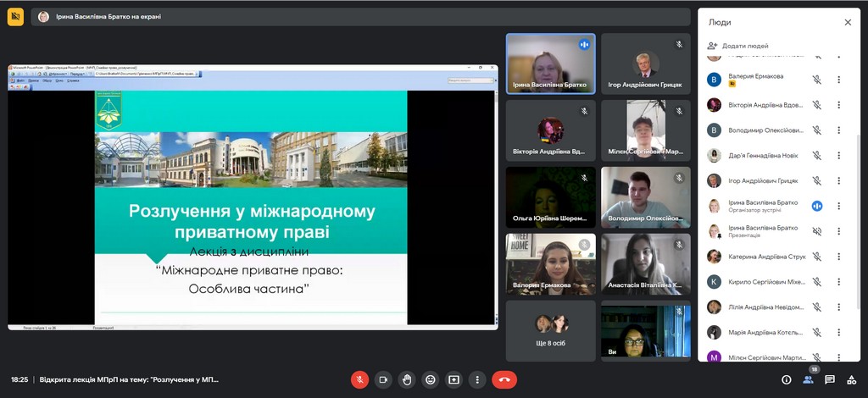Unmute the microphone in the bottom bar
Viewport: 868px width, 398px height.
coord(359,380)
